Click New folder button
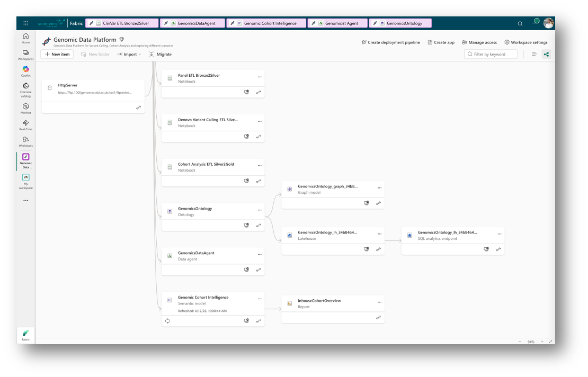This screenshot has height=377, width=588. pos(95,55)
